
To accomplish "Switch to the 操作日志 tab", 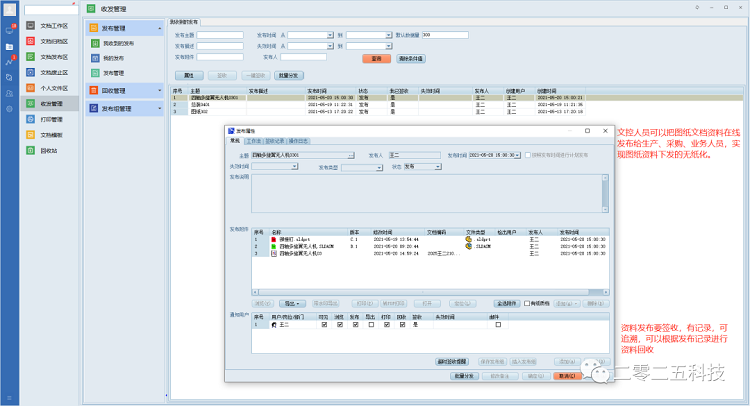I will tap(298, 141).
